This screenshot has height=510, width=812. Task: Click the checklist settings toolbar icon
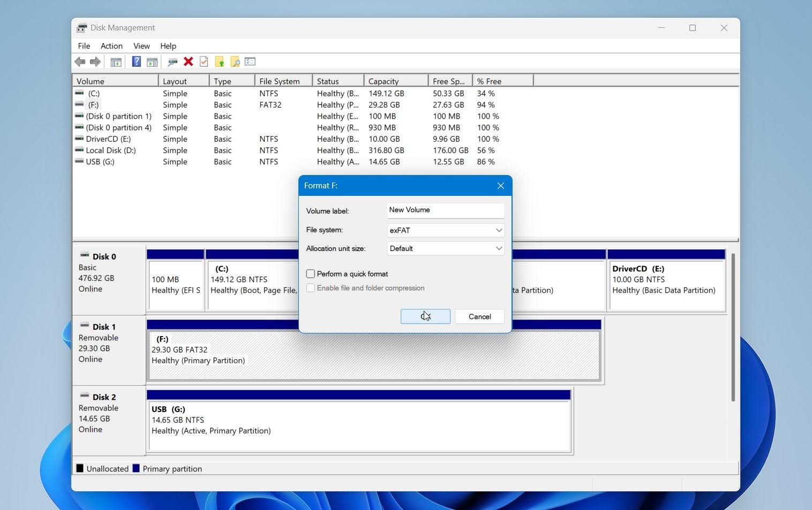(250, 62)
